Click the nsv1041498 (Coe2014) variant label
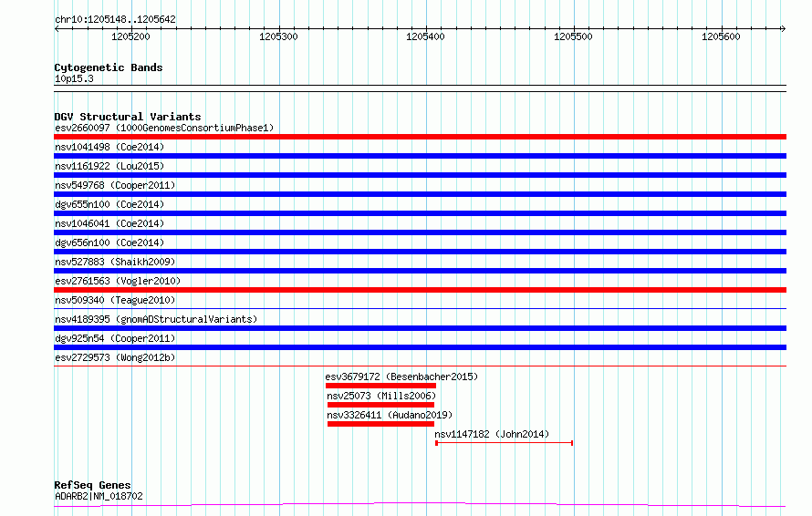This screenshot has height=516, width=812. click(x=109, y=147)
